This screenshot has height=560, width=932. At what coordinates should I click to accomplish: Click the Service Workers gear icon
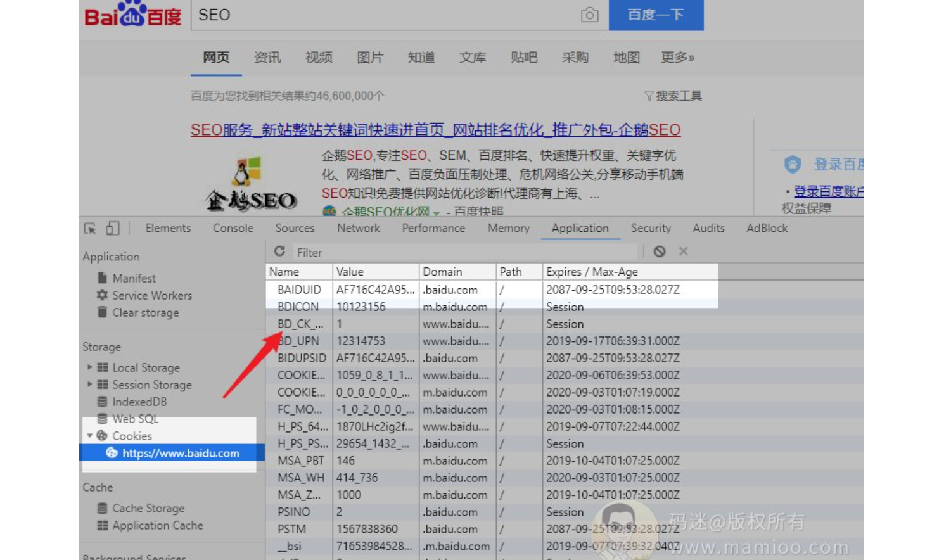(x=102, y=295)
